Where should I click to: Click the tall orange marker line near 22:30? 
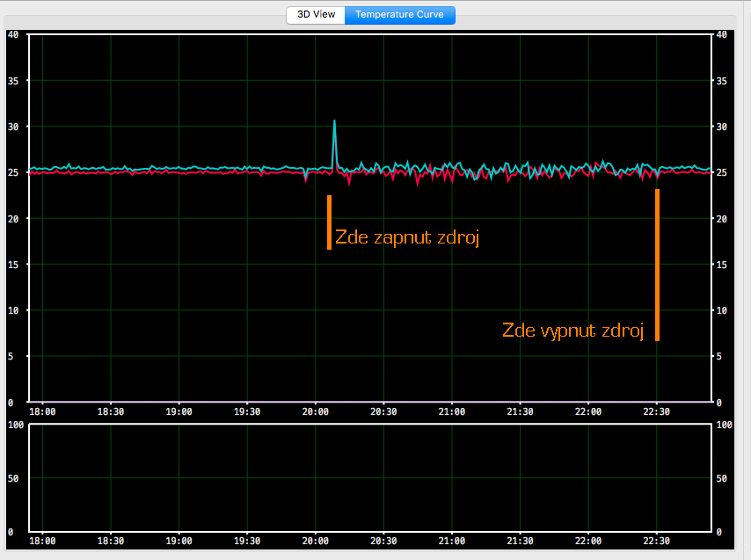coord(657,264)
